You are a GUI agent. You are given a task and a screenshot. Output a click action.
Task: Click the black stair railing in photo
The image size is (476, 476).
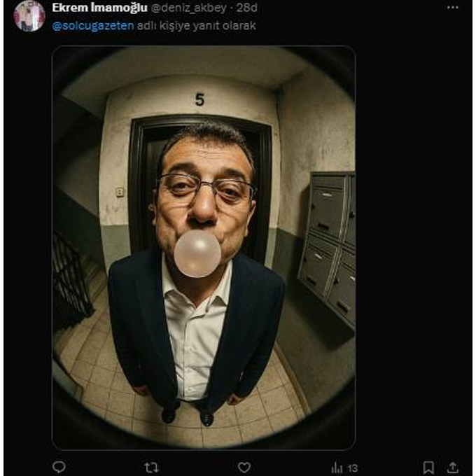click(71, 278)
